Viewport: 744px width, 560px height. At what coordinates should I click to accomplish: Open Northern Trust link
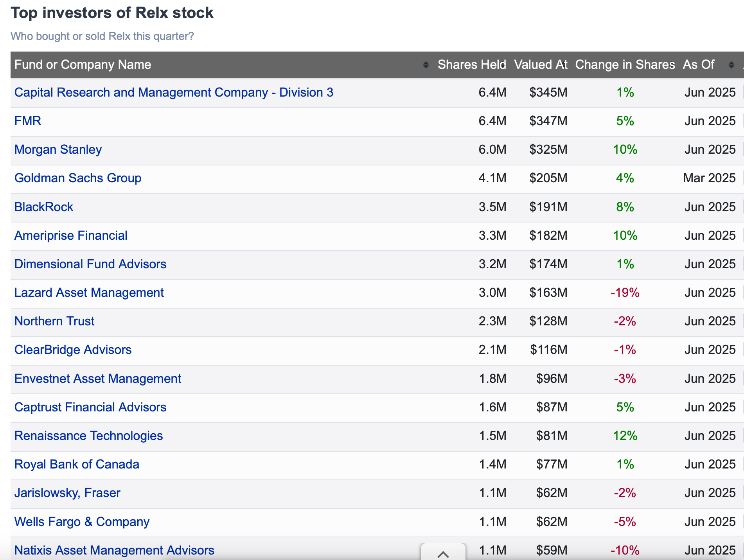tap(54, 321)
